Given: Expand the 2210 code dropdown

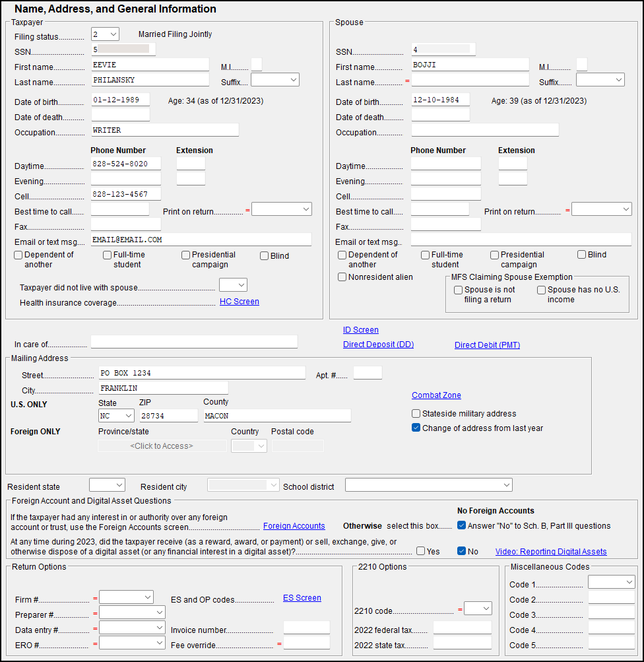Looking at the screenshot, I should pos(478,609).
